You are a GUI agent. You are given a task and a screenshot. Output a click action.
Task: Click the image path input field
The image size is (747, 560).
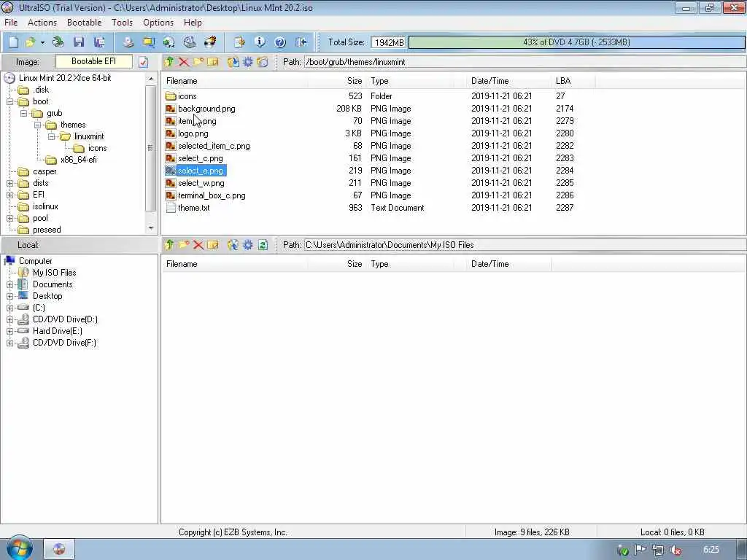click(524, 62)
